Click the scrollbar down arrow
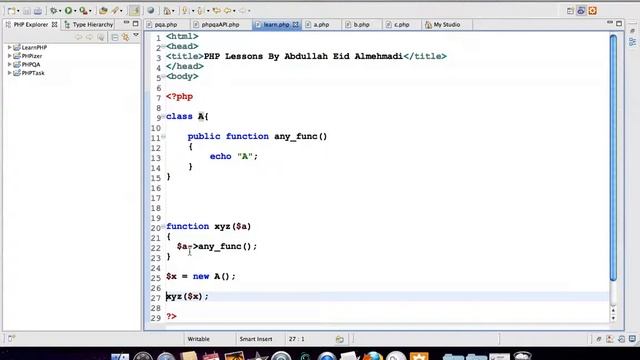640x360 pixels. point(613,318)
